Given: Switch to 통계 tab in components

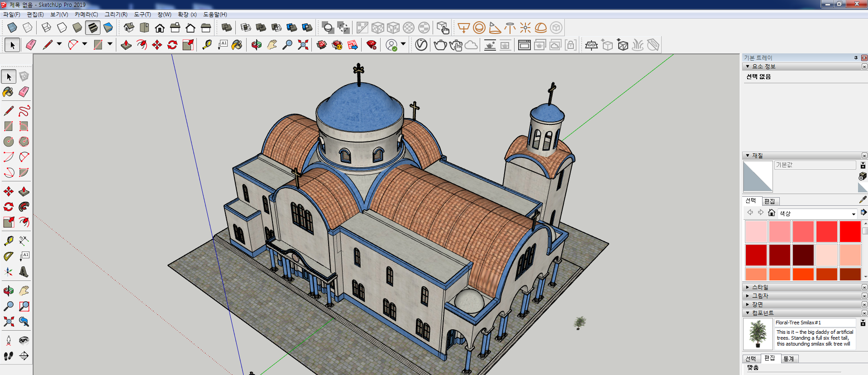Looking at the screenshot, I should click(x=788, y=359).
